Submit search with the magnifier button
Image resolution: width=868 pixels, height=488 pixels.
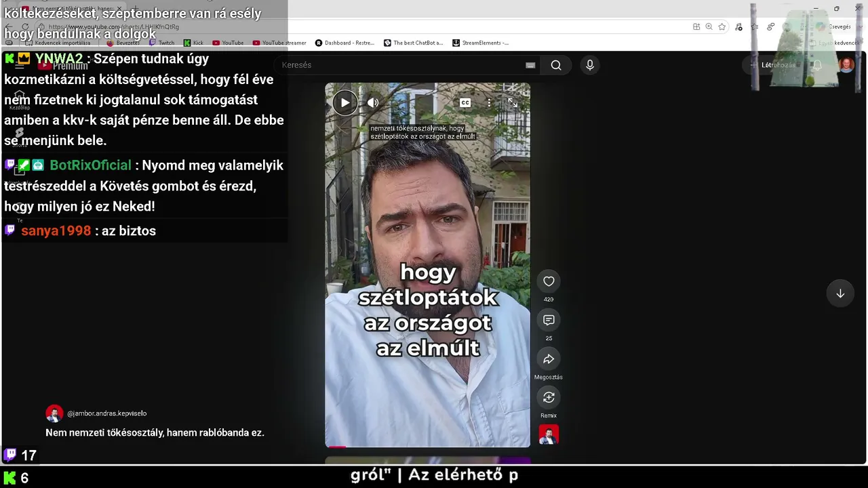(x=556, y=65)
